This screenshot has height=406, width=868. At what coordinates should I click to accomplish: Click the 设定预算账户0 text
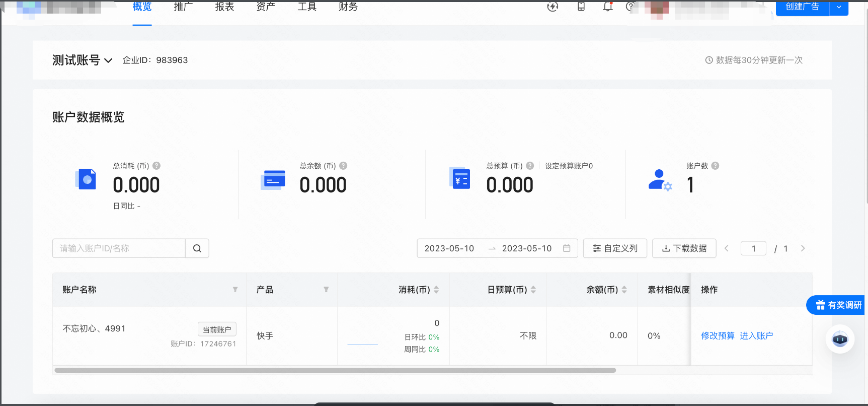click(x=569, y=166)
